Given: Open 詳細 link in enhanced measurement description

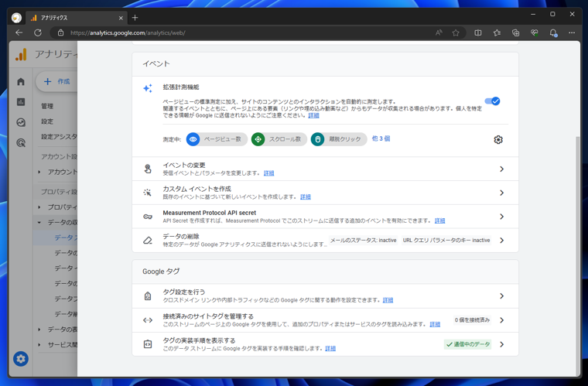Looking at the screenshot, I should pyautogui.click(x=313, y=115).
